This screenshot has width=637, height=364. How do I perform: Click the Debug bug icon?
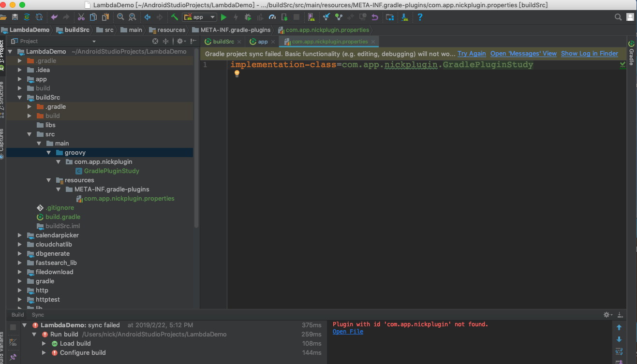tap(248, 17)
